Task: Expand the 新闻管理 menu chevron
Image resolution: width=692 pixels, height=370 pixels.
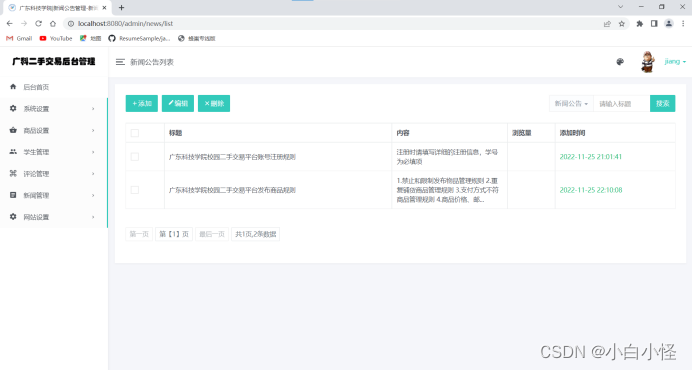Action: pos(93,195)
